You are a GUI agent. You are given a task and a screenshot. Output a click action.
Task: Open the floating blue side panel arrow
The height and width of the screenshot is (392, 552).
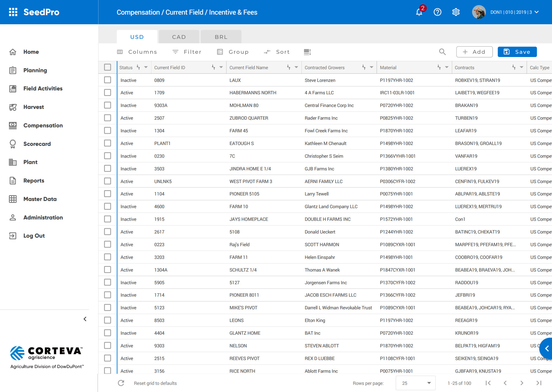click(546, 349)
